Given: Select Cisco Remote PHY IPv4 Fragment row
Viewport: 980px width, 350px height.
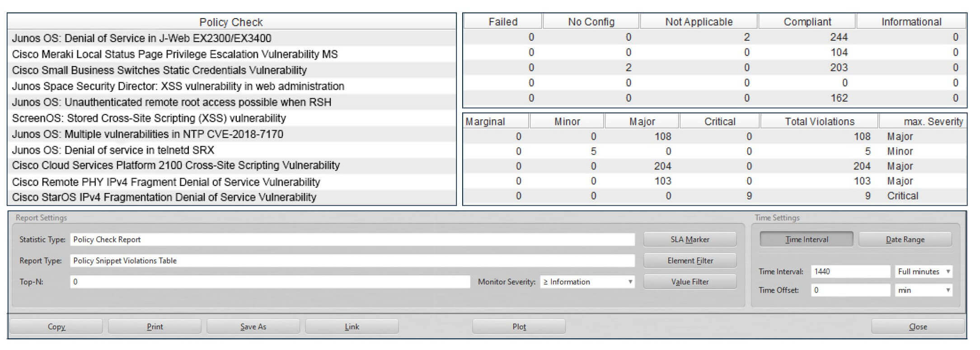Looking at the screenshot, I should click(x=232, y=182).
